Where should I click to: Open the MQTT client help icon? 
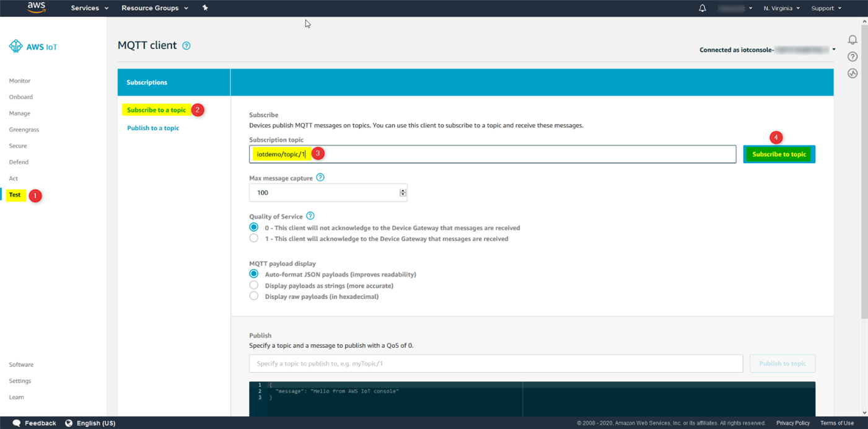coord(186,46)
